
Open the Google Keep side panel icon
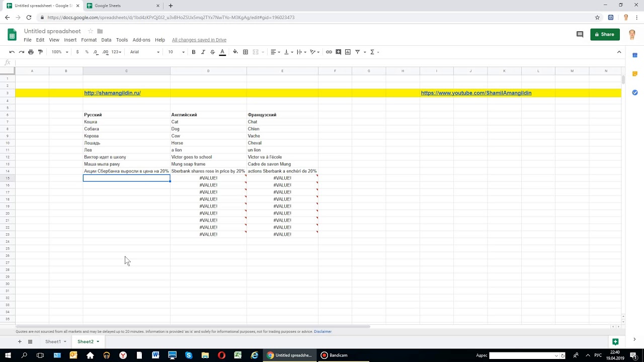point(635,74)
